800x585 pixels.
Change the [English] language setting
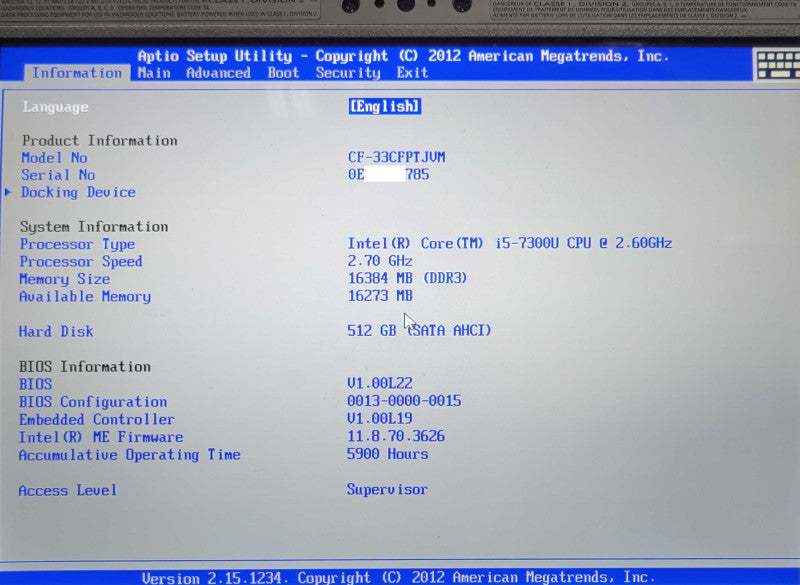point(385,106)
